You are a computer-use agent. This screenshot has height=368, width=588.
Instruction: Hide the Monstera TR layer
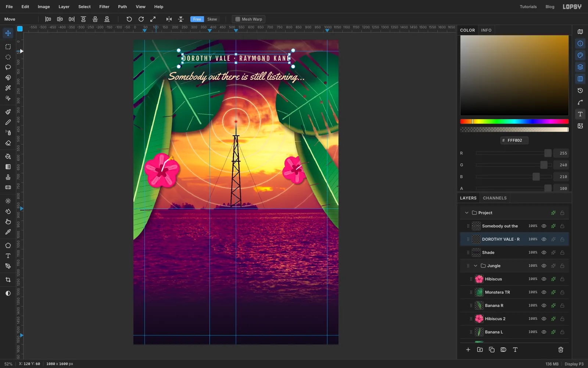pos(544,292)
